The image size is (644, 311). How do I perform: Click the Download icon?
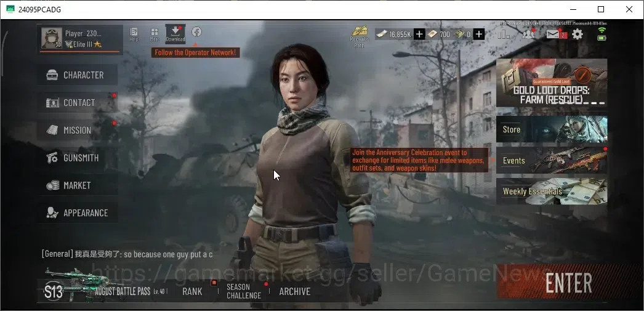click(175, 33)
